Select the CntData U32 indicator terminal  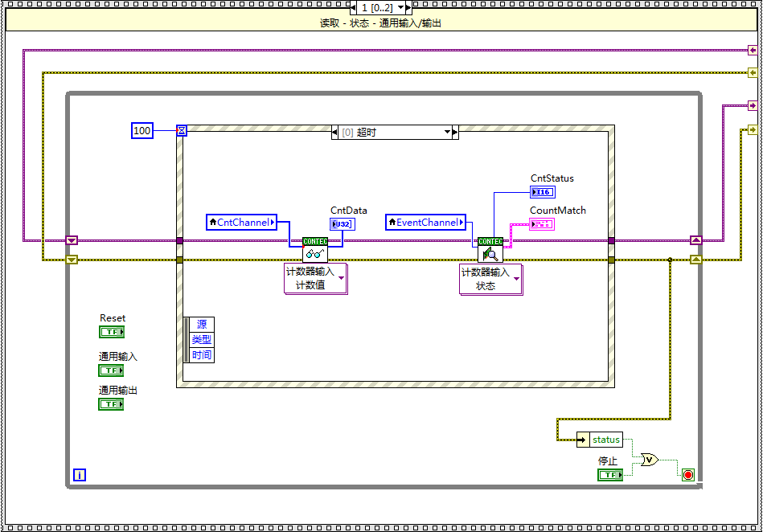coord(342,224)
